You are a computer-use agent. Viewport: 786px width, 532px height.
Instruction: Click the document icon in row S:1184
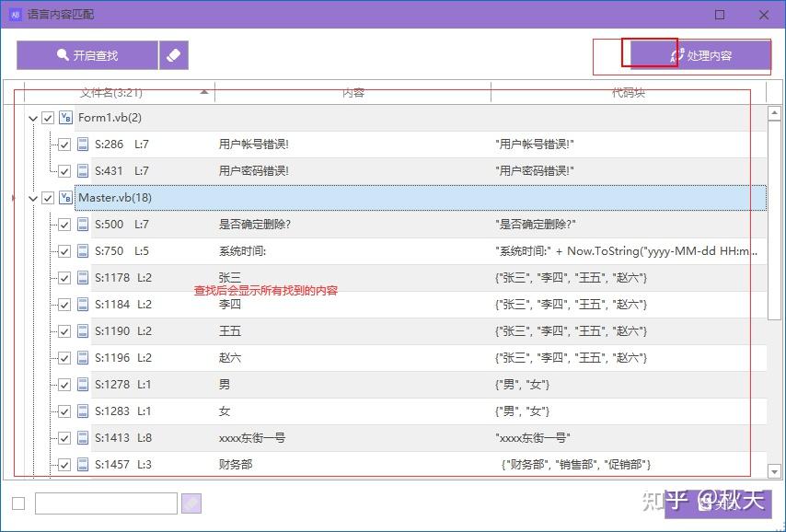click(x=83, y=305)
